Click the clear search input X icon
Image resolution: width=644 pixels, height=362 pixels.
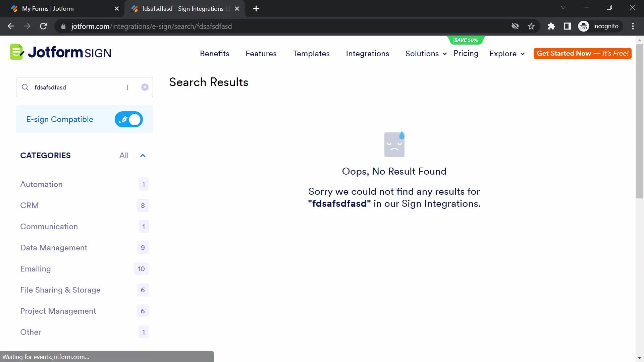(145, 86)
